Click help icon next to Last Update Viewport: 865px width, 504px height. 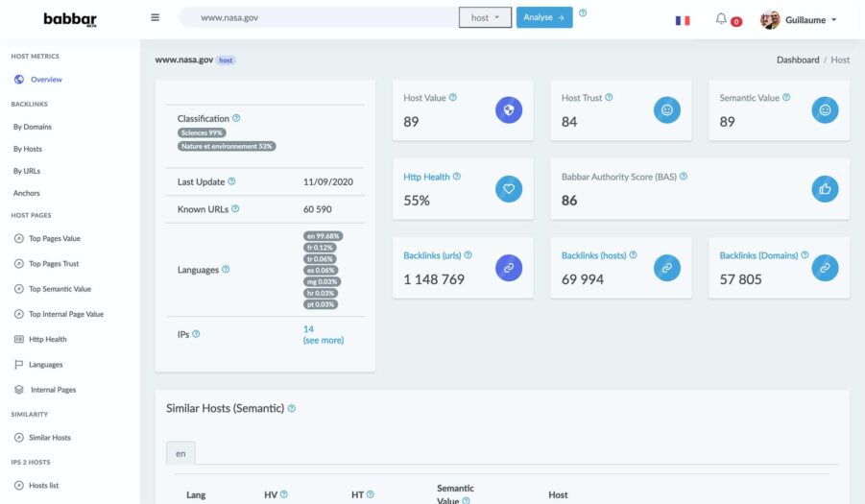tap(231, 181)
